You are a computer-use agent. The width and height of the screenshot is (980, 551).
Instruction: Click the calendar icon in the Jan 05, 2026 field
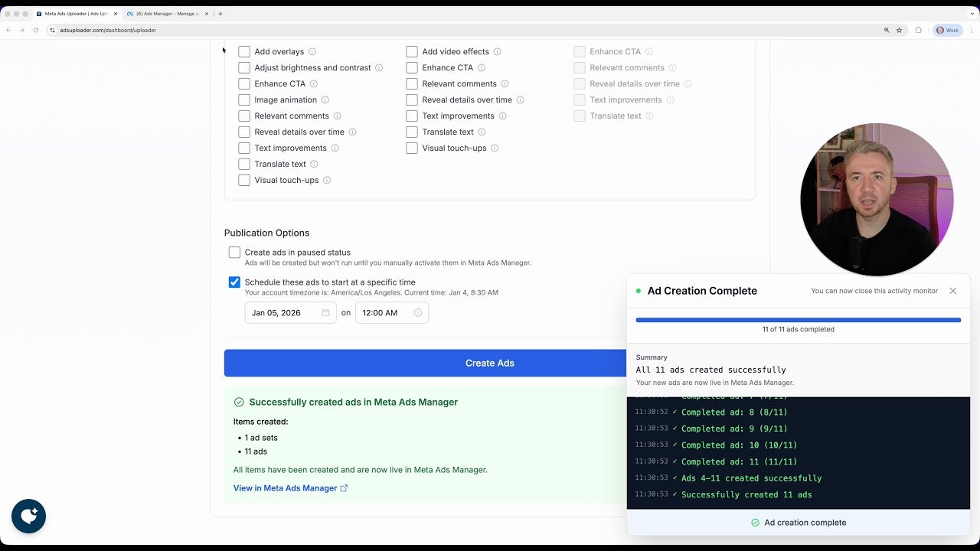click(x=325, y=313)
